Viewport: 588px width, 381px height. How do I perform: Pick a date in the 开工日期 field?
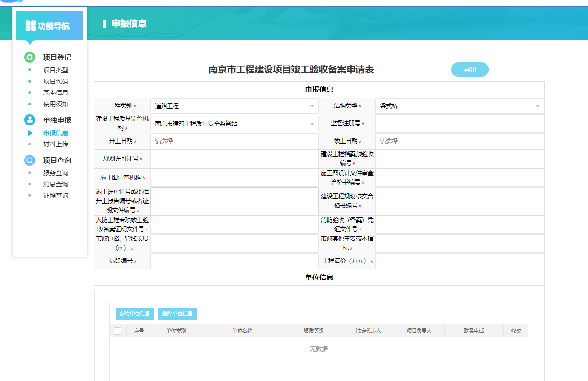(x=234, y=141)
